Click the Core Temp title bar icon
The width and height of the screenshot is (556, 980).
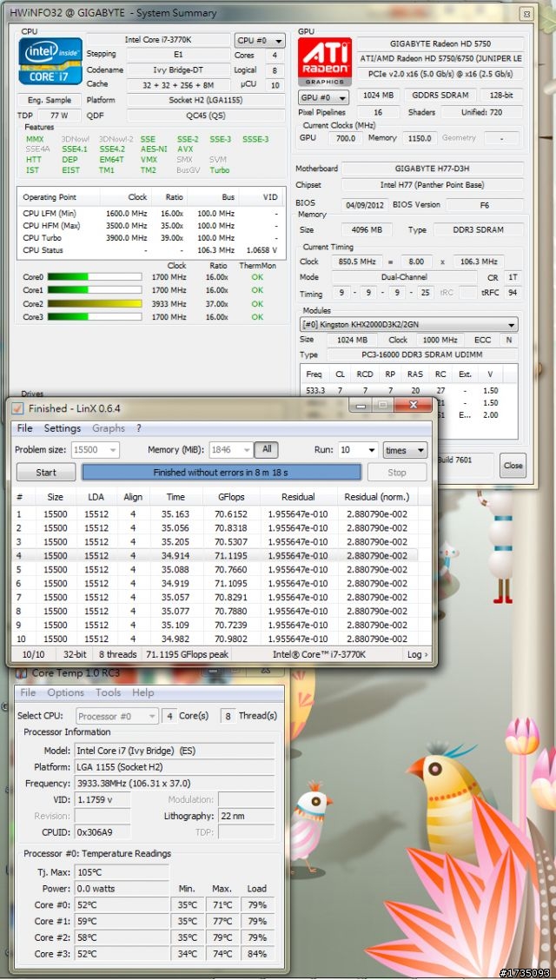[x=21, y=673]
